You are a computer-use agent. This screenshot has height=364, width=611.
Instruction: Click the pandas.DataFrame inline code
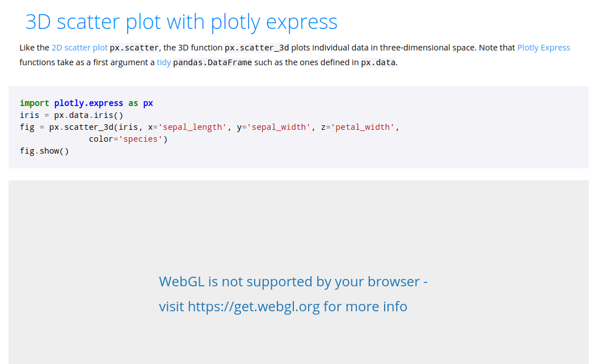pyautogui.click(x=212, y=63)
